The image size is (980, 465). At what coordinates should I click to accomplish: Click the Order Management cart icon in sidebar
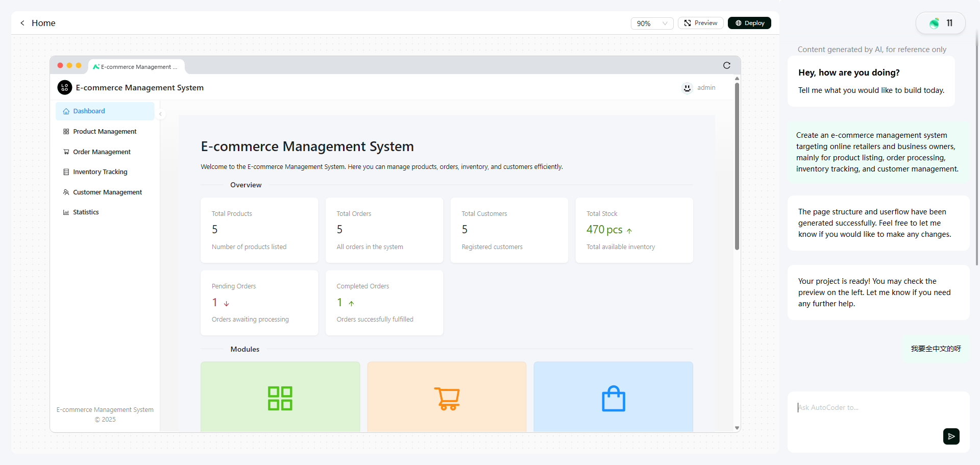(x=66, y=152)
